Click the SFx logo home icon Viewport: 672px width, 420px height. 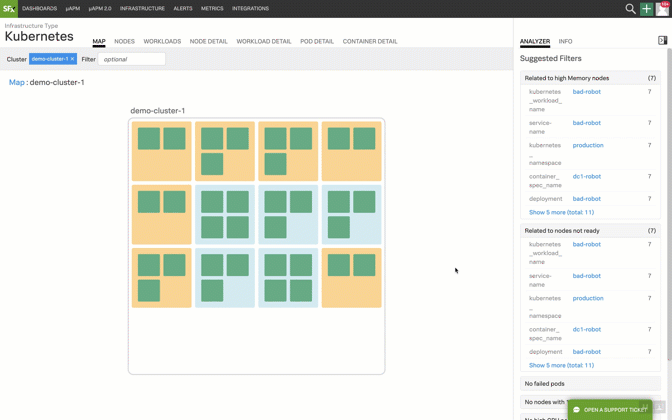(8, 8)
